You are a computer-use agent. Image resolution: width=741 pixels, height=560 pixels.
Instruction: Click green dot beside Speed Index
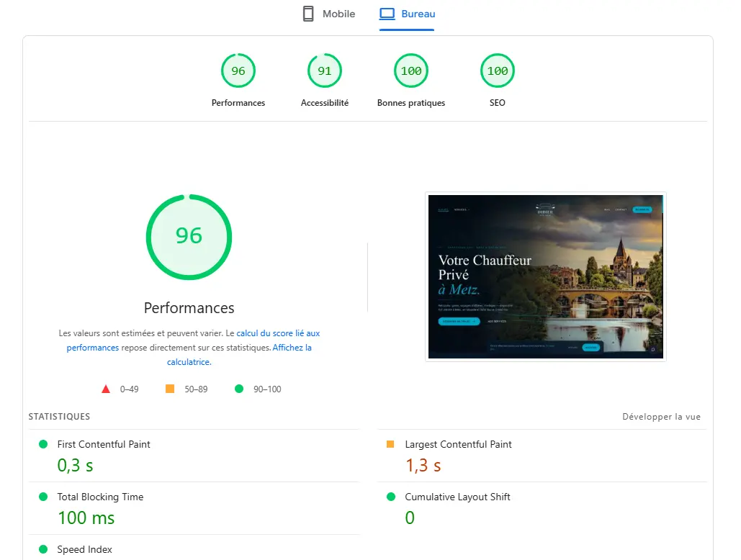(x=43, y=549)
